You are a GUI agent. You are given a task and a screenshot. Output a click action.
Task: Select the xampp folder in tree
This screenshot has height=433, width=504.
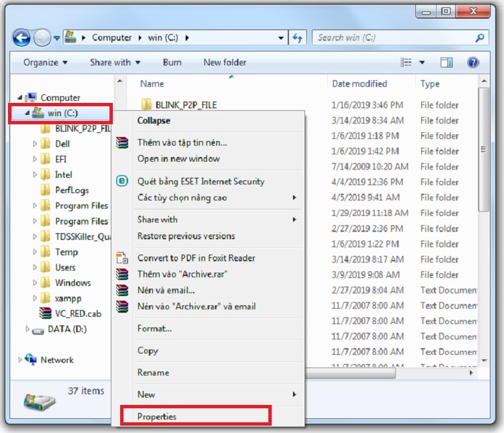pyautogui.click(x=68, y=298)
